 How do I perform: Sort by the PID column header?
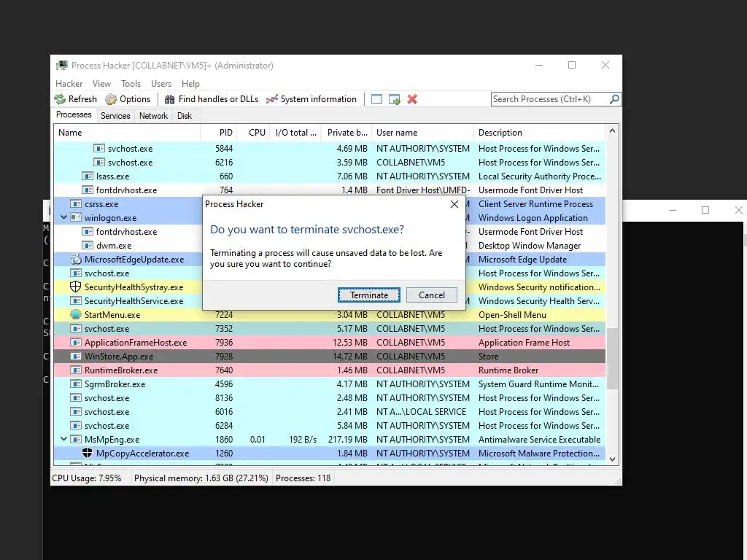click(218, 133)
